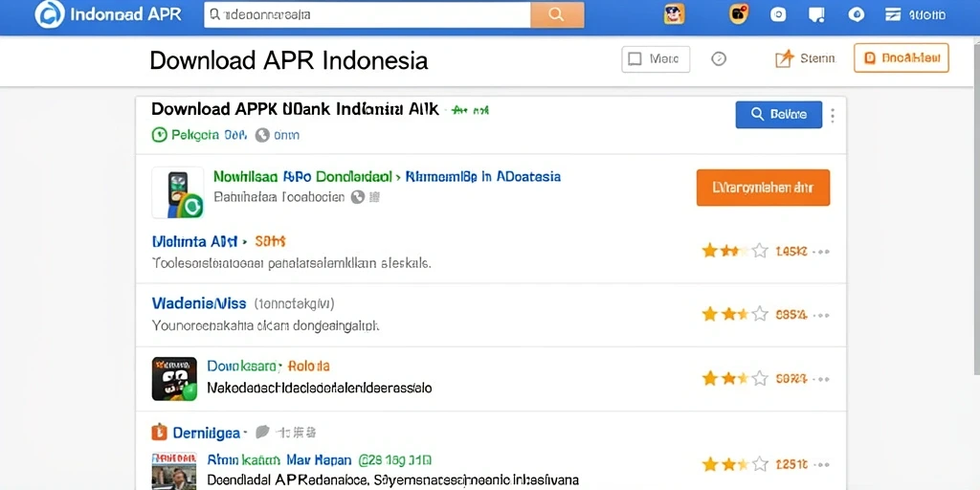Open the phone app icon thumbnail
Viewport: 980px width, 490px height.
[177, 192]
